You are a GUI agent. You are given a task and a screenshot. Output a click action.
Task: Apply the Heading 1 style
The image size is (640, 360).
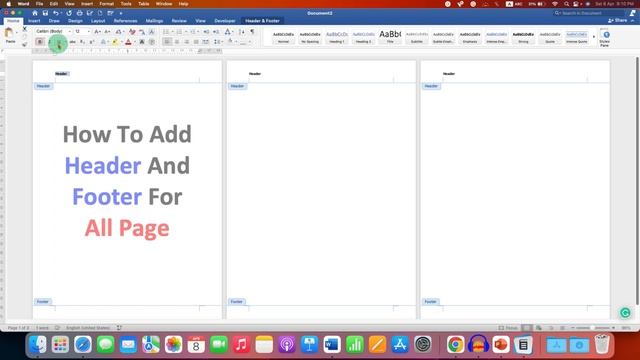(337, 37)
